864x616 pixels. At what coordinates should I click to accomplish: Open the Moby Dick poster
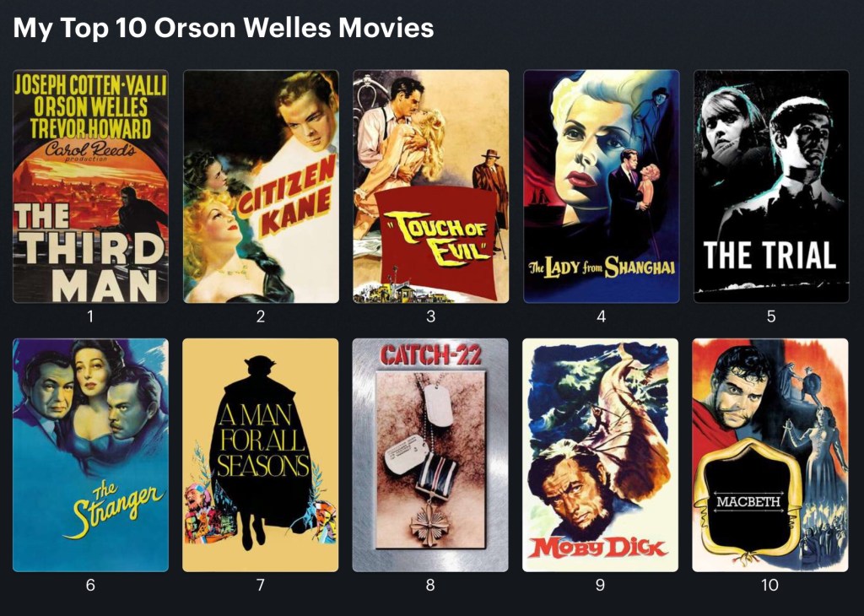[600, 455]
